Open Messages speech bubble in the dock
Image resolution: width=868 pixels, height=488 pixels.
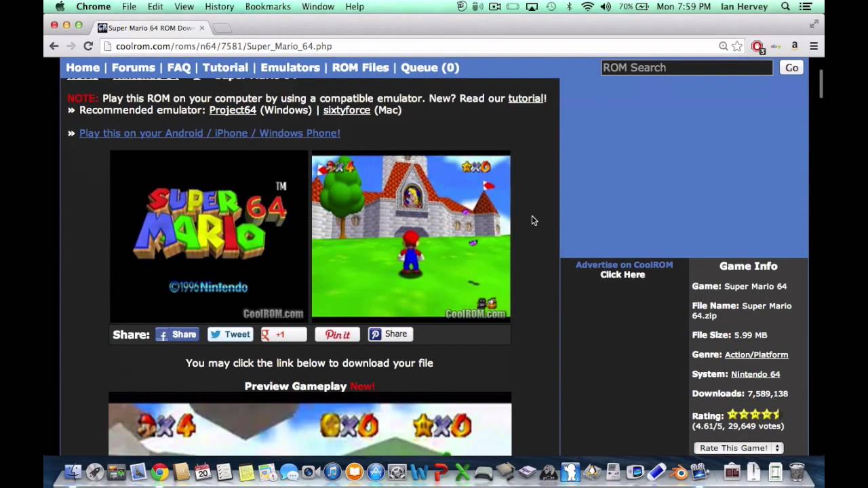[289, 472]
